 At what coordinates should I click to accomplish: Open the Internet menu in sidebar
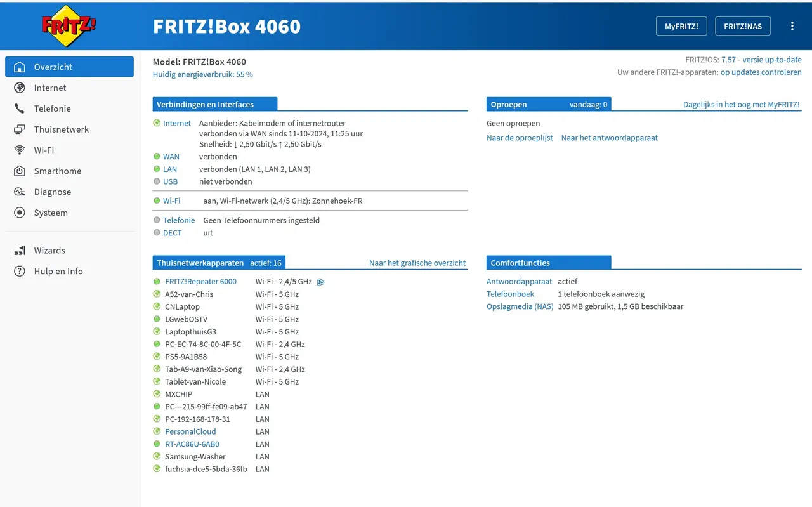tap(69, 88)
